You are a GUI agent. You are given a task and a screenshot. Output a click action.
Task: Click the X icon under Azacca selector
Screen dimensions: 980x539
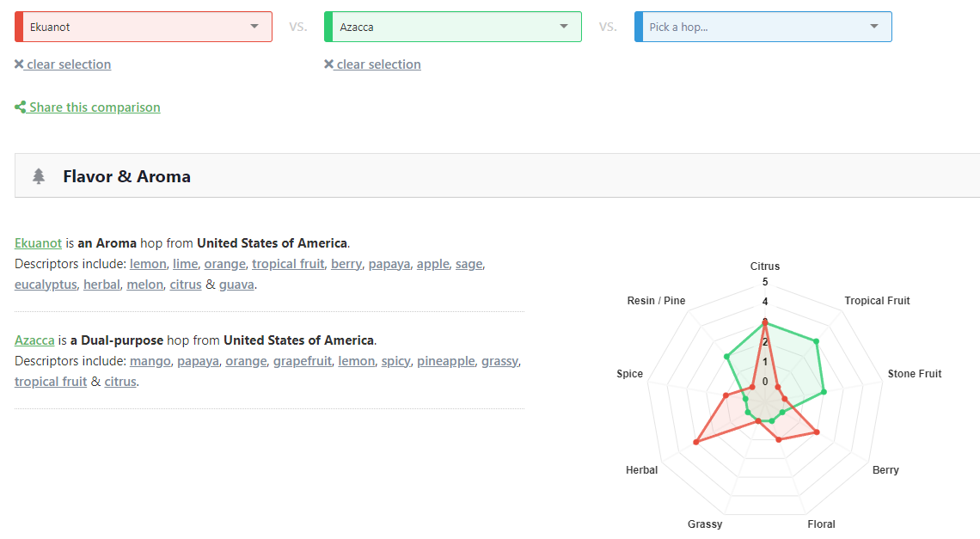(x=328, y=64)
